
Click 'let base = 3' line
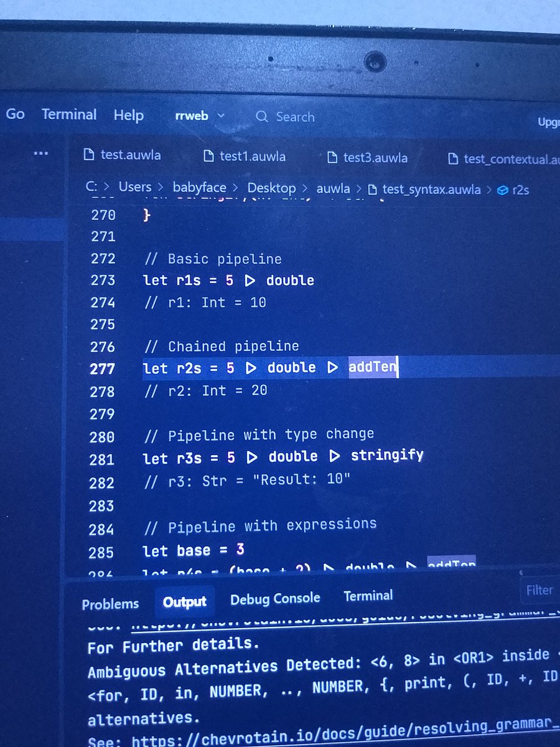tap(194, 550)
